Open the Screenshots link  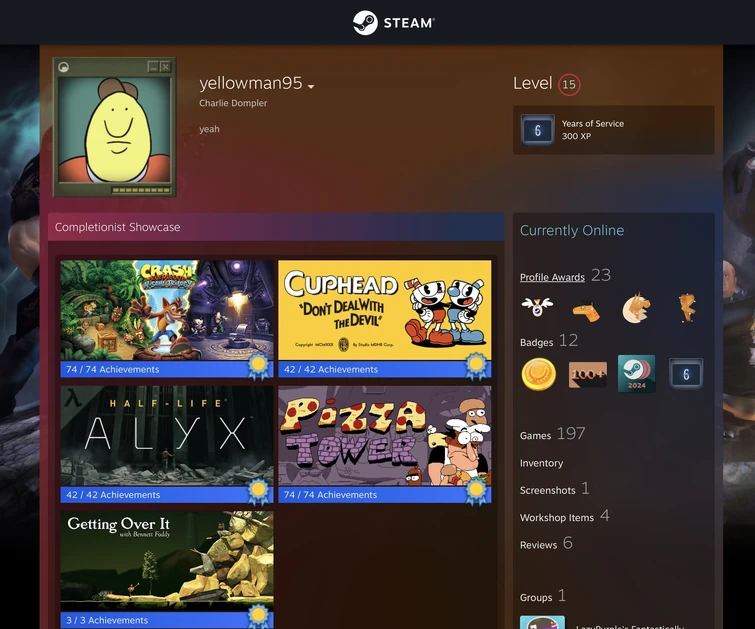pos(547,490)
